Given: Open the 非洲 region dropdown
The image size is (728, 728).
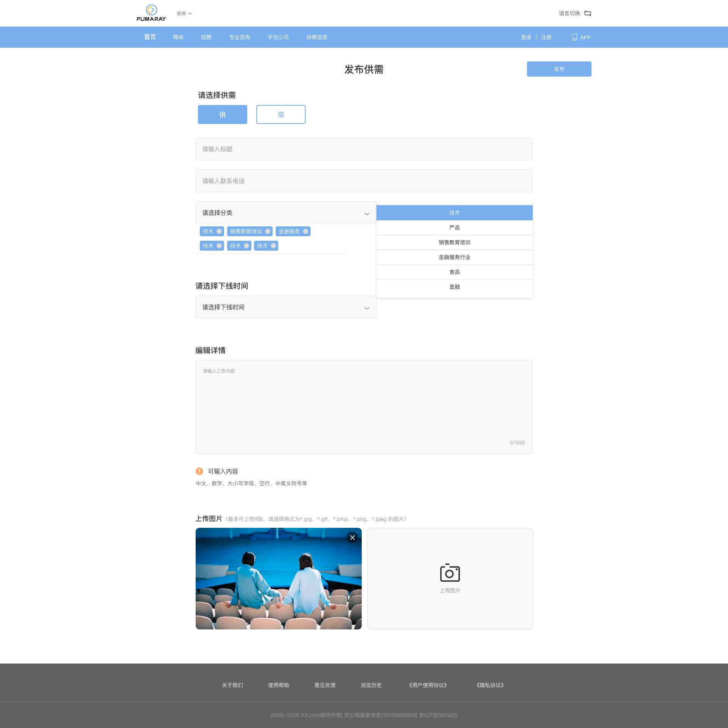Looking at the screenshot, I should pos(184,13).
